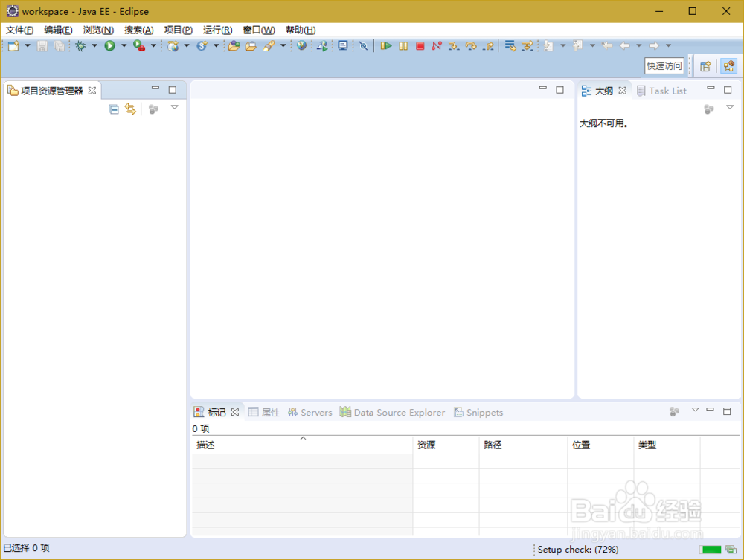Open the 运行(R) menu
Screen dimensions: 744x560
(x=218, y=30)
